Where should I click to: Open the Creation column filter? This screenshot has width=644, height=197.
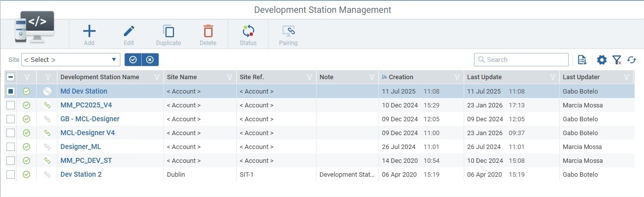tap(458, 77)
